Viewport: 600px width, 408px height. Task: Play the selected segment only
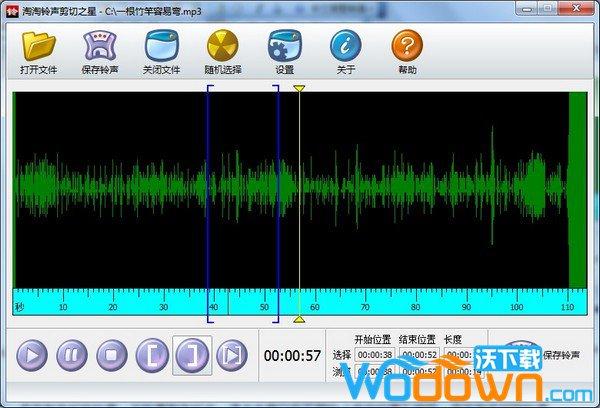click(232, 356)
